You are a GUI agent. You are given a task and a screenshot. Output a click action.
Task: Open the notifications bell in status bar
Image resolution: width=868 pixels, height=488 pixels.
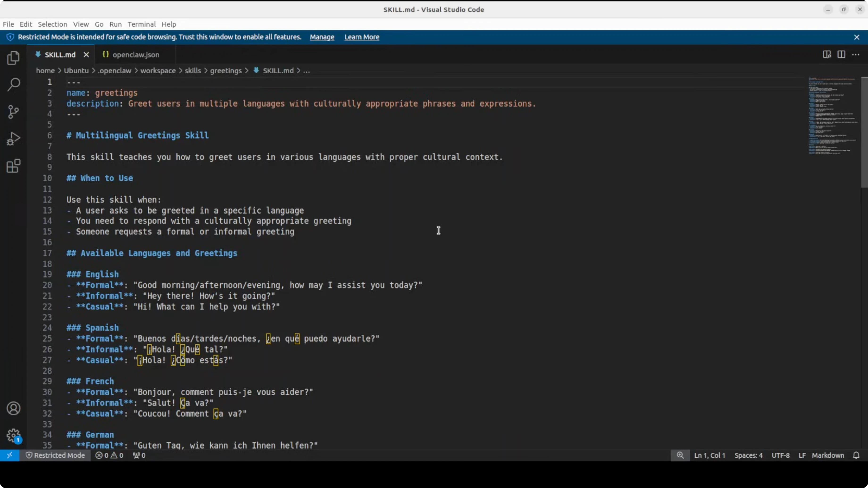pos(856,455)
